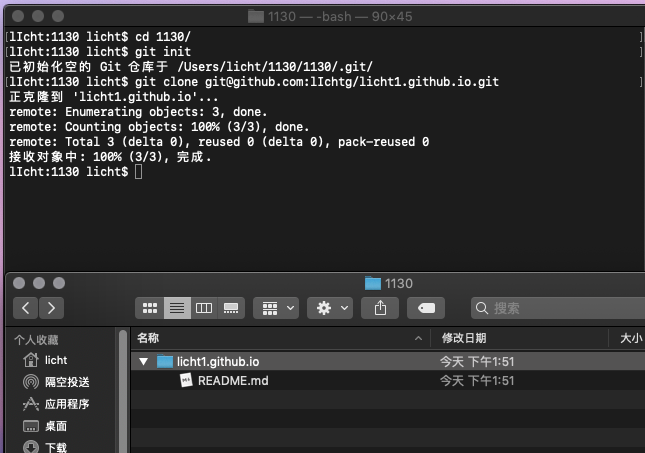The image size is (645, 453).
Task: Select the licht1.github.io folder name
Action: (x=218, y=362)
